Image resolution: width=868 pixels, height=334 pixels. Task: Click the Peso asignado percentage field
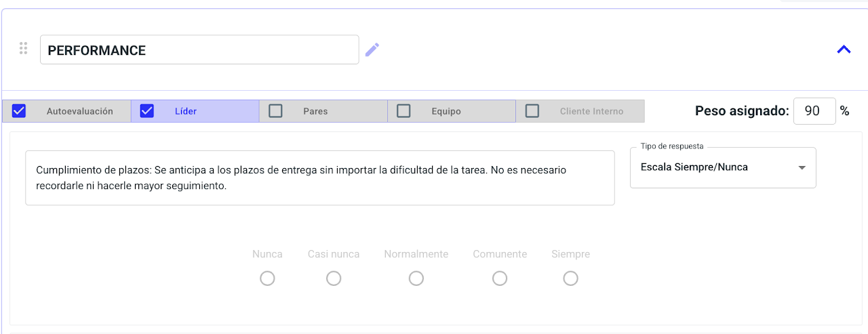pyautogui.click(x=814, y=111)
